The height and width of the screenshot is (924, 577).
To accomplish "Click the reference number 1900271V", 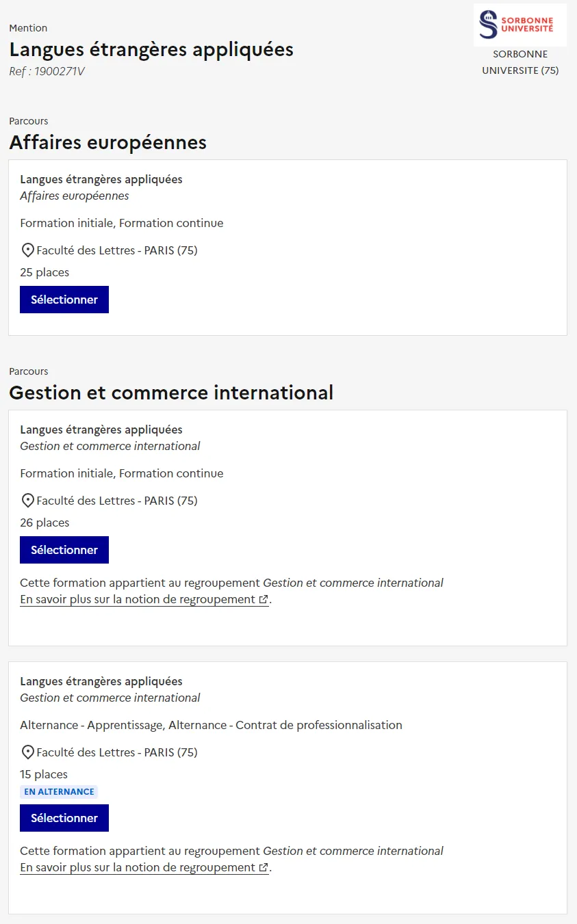I will pos(47,71).
